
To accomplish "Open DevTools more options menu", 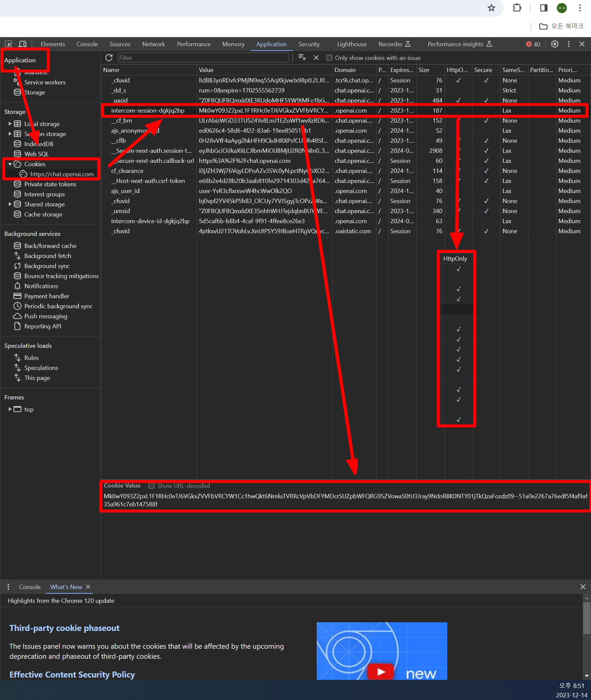I will [569, 44].
